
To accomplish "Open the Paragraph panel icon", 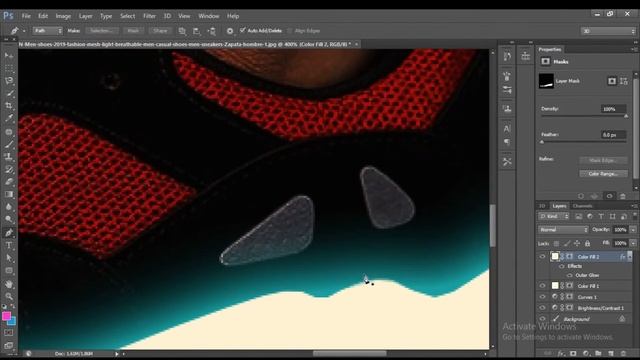I will pos(507,142).
